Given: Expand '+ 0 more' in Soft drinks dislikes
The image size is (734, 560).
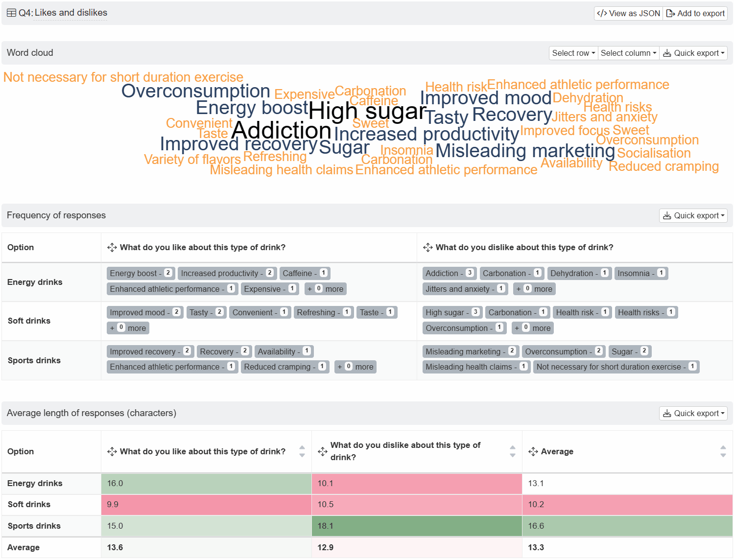Looking at the screenshot, I should [533, 328].
